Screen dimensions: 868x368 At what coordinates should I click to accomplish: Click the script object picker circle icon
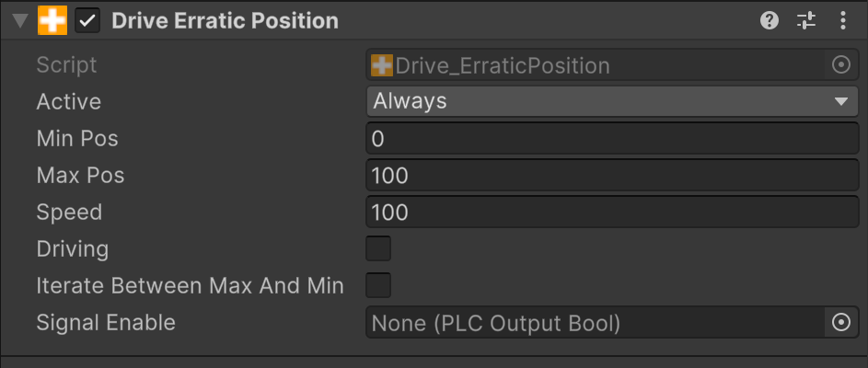[x=840, y=65]
